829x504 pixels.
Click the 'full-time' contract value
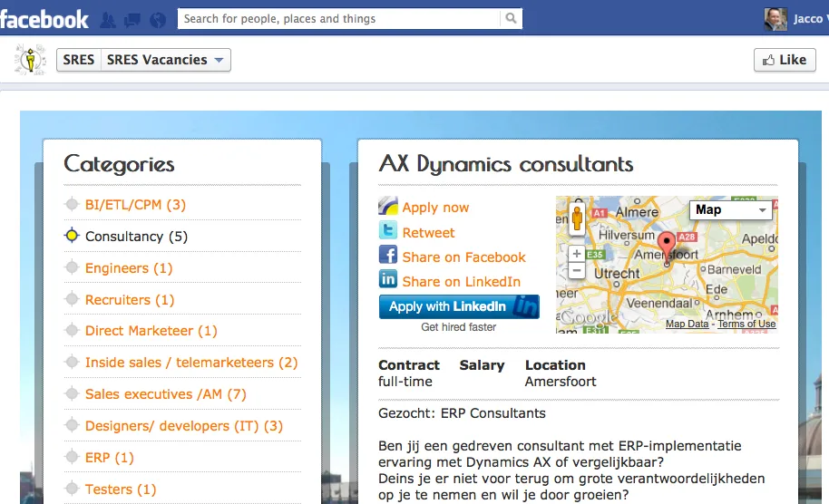pos(405,382)
